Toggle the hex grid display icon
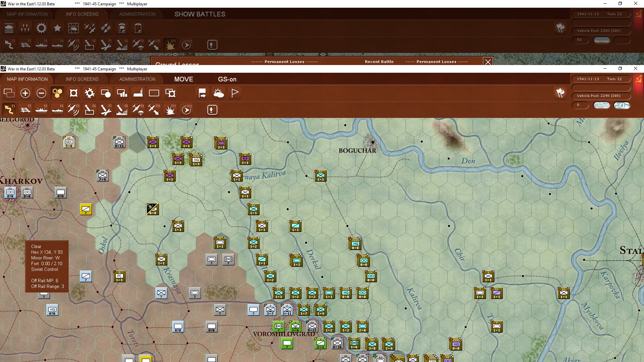 click(x=57, y=93)
